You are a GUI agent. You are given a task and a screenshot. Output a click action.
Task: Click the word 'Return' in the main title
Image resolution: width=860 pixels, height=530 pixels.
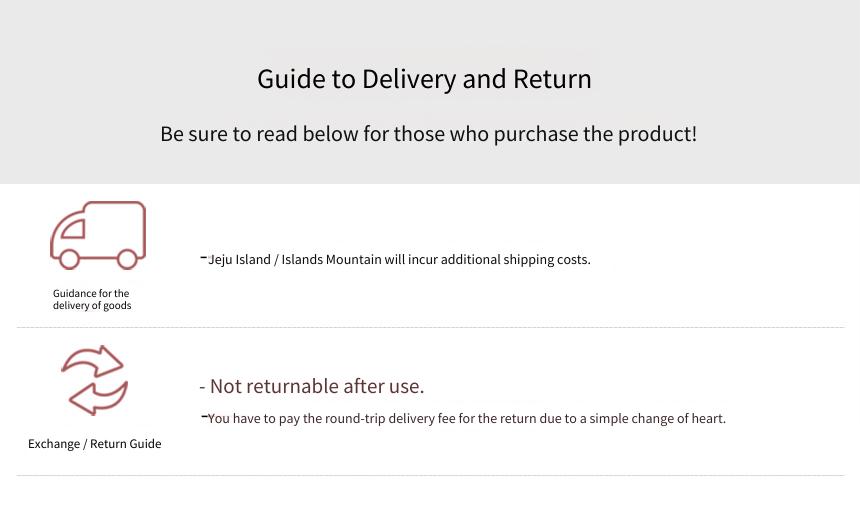coord(552,79)
